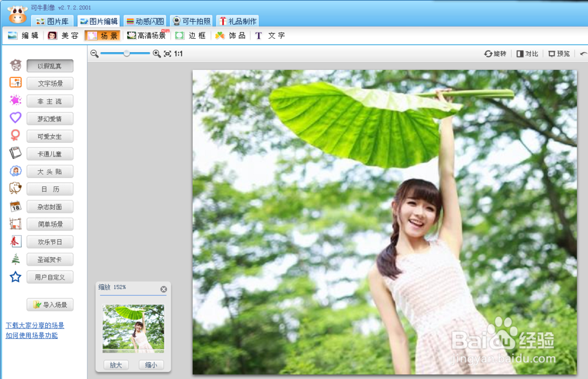This screenshot has width=588, height=379.
Task: Open the 饰品 section
Action: point(230,36)
